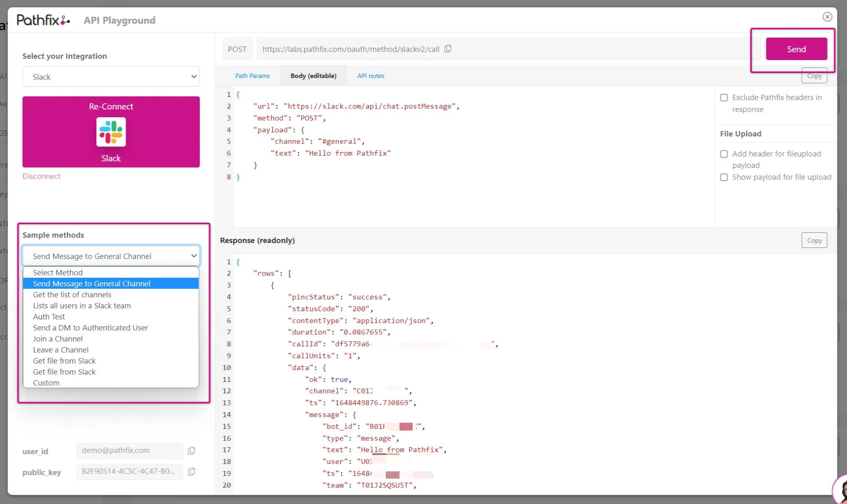847x504 pixels.
Task: Click the "text": "Hello from Pathfix" body line
Action: pos(331,153)
